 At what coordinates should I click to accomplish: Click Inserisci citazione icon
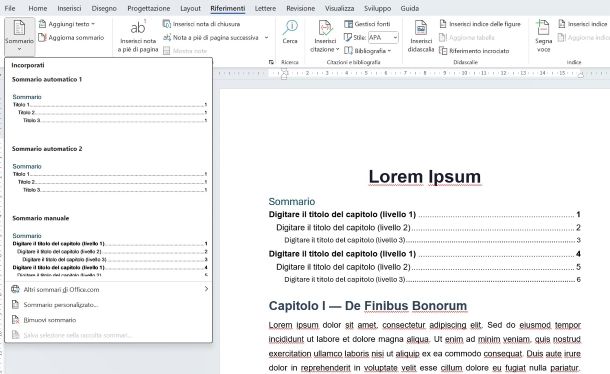325,28
